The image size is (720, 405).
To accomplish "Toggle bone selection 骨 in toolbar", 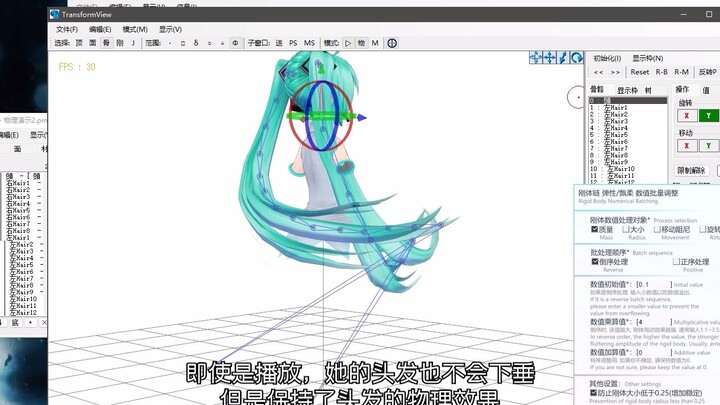I will click(x=107, y=43).
